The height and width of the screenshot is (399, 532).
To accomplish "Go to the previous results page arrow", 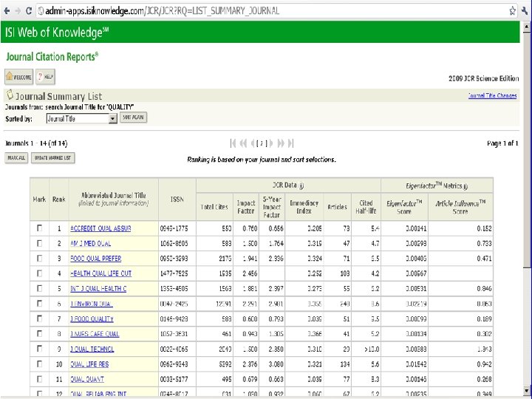I will 253,143.
